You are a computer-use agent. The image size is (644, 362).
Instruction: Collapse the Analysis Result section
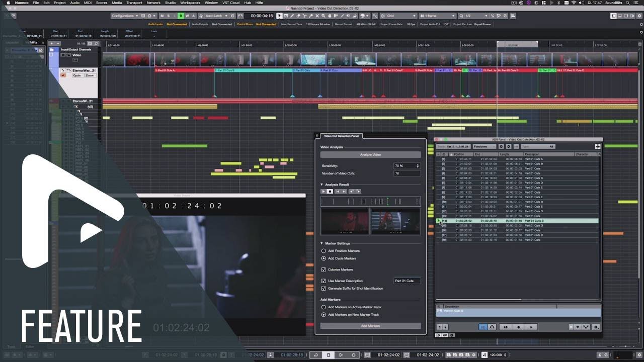coord(322,185)
